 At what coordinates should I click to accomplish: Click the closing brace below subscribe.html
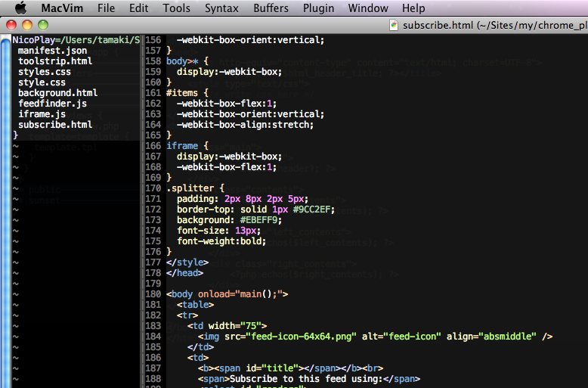tap(15, 135)
